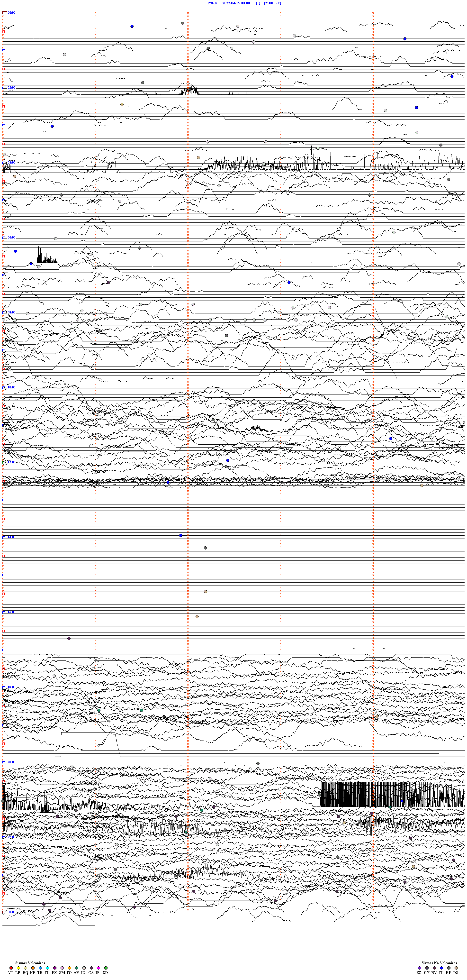Viewport: 467px width, 980px height.
Task: Click the violet ZZ legend swatch
Action: tap(420, 968)
